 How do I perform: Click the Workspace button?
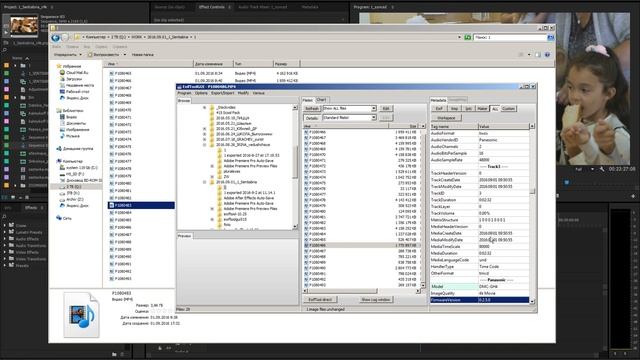click(x=446, y=118)
